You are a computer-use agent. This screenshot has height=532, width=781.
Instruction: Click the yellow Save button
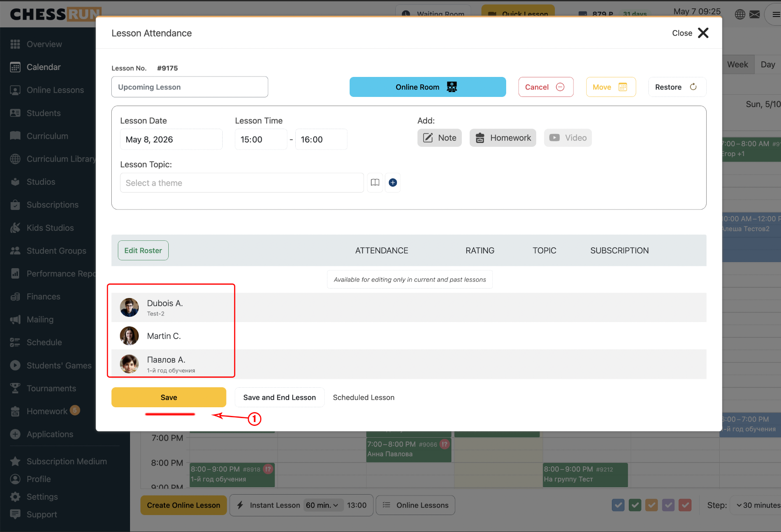pos(169,397)
